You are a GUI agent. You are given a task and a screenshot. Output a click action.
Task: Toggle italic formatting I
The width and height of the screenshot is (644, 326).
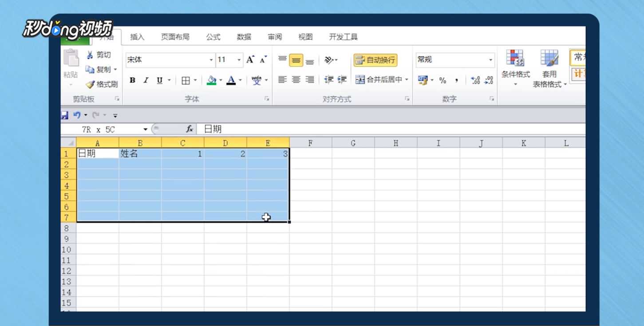click(146, 80)
